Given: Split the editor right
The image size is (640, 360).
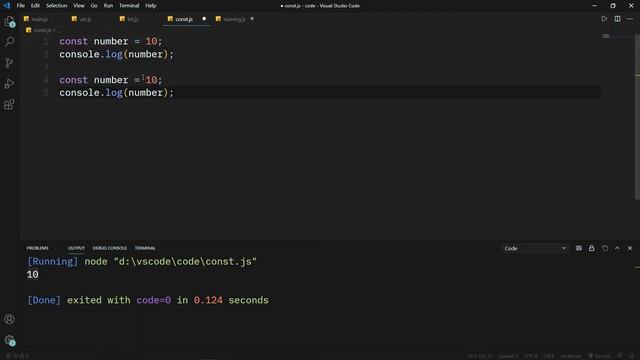Looking at the screenshot, I should 617,19.
